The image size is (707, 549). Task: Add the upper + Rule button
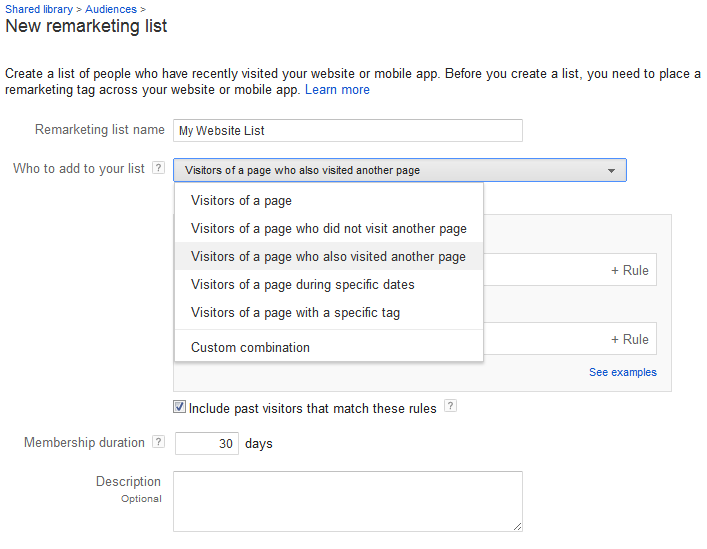point(630,270)
